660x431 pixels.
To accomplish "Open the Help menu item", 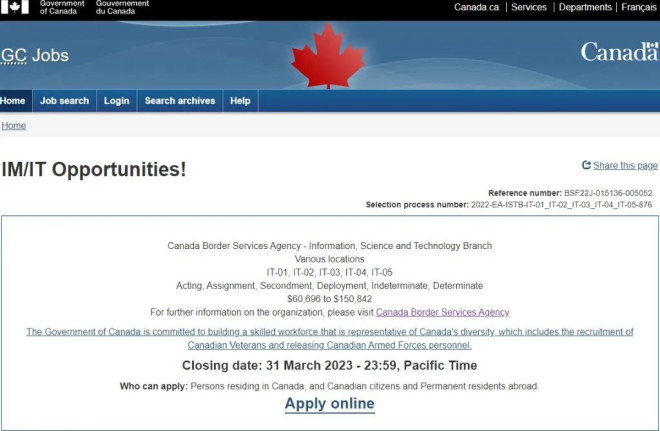I will tap(240, 101).
